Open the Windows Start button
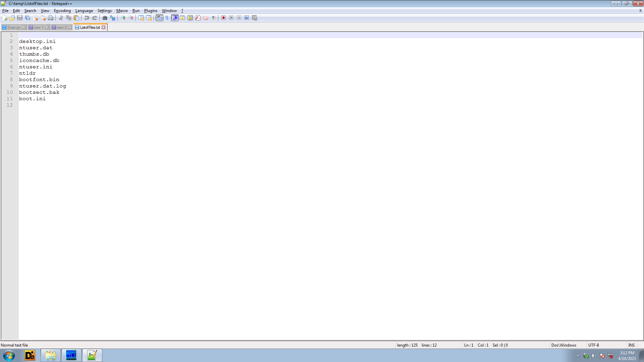Viewport: 644px width, 362px height. pyautogui.click(x=9, y=355)
